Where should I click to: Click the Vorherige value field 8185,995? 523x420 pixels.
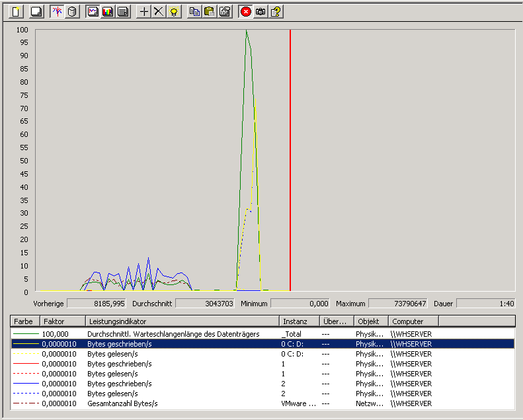tap(97, 304)
